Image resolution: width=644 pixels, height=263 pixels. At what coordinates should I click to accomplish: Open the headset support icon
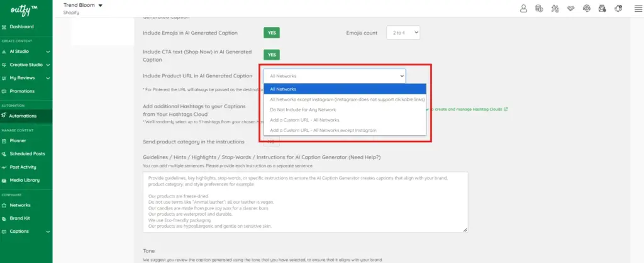pos(587,8)
